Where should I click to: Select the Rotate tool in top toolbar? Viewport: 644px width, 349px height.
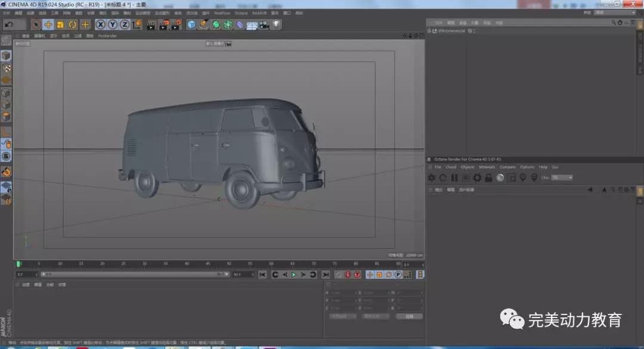[73, 24]
